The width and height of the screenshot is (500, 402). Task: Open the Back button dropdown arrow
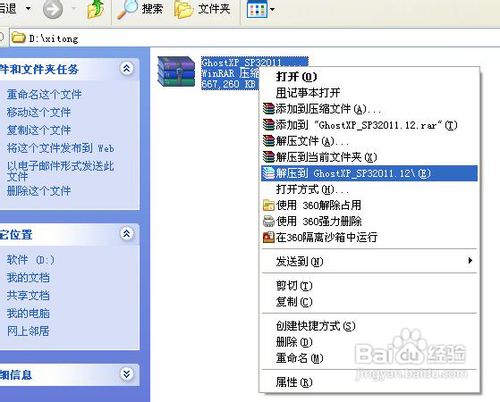point(28,8)
